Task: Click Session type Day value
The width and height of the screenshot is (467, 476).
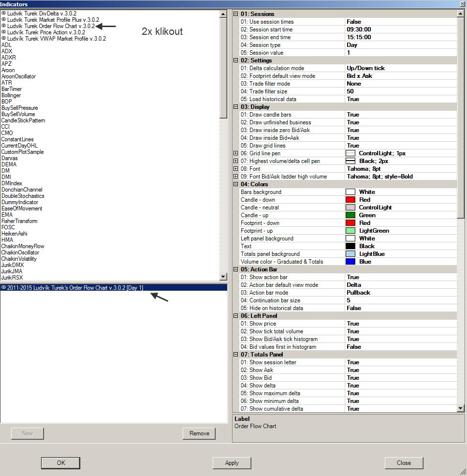Action: point(401,45)
